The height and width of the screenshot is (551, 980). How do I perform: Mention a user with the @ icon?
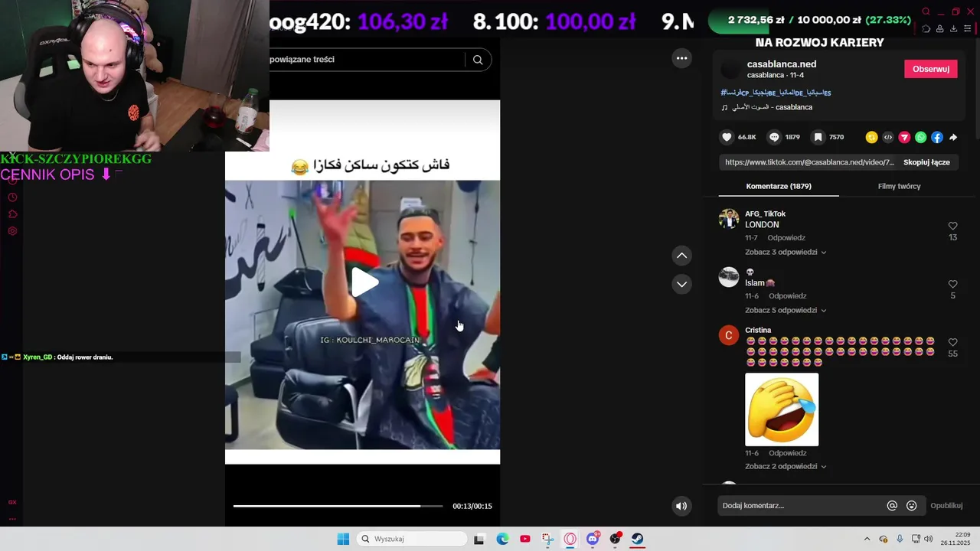[x=892, y=506]
